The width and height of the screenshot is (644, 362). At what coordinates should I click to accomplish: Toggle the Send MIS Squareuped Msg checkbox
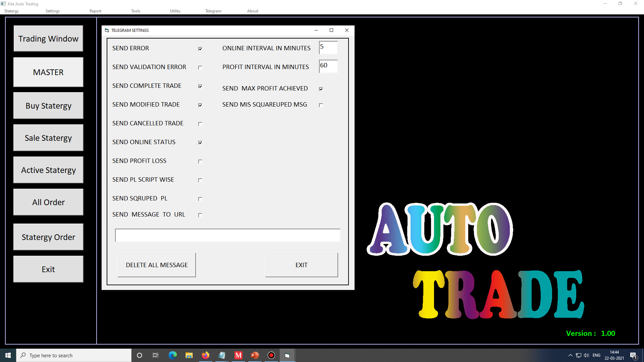[321, 105]
